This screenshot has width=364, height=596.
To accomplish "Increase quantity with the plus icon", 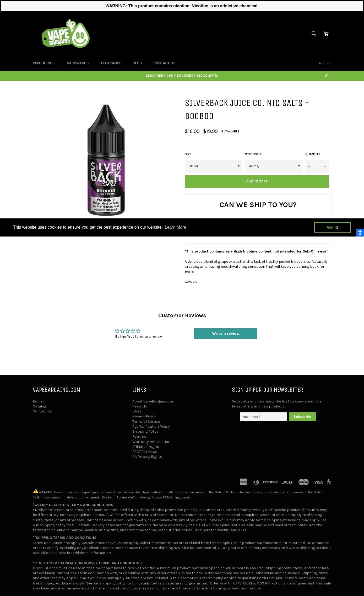I will [325, 166].
